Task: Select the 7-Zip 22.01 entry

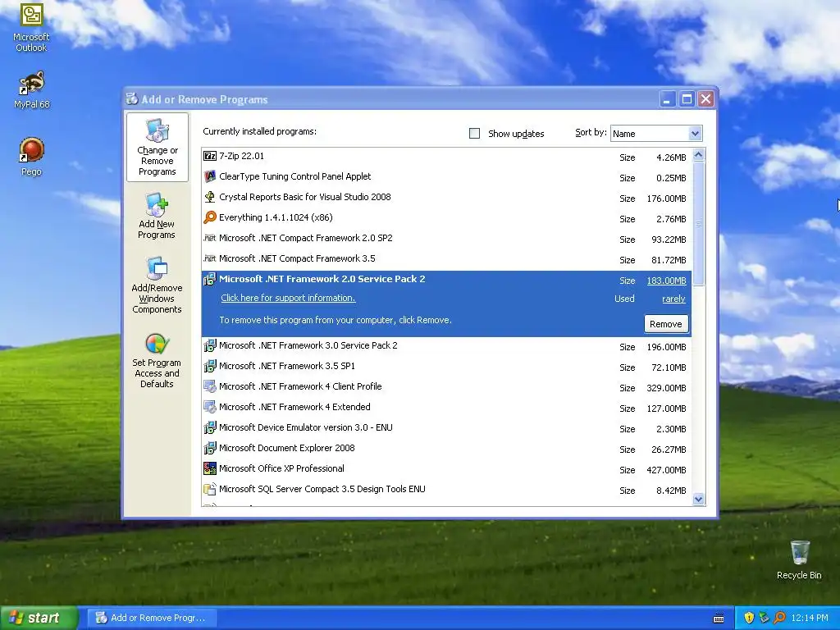Action: 446,157
